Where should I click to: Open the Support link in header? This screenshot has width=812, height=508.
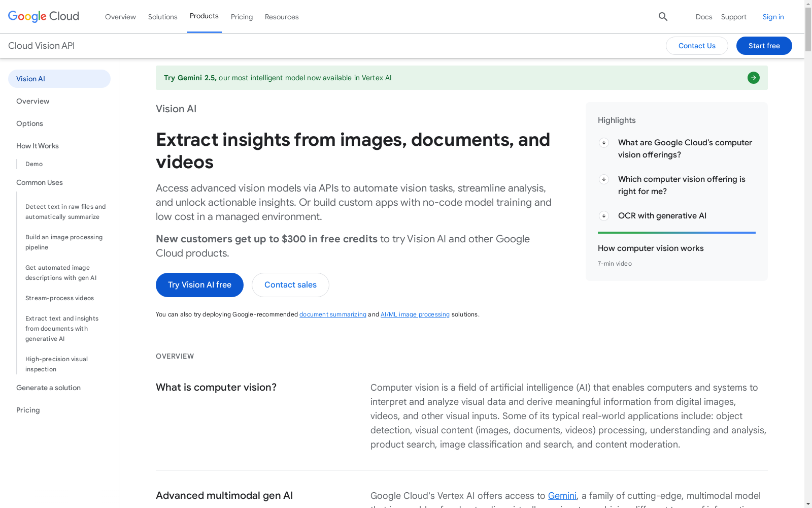(734, 17)
